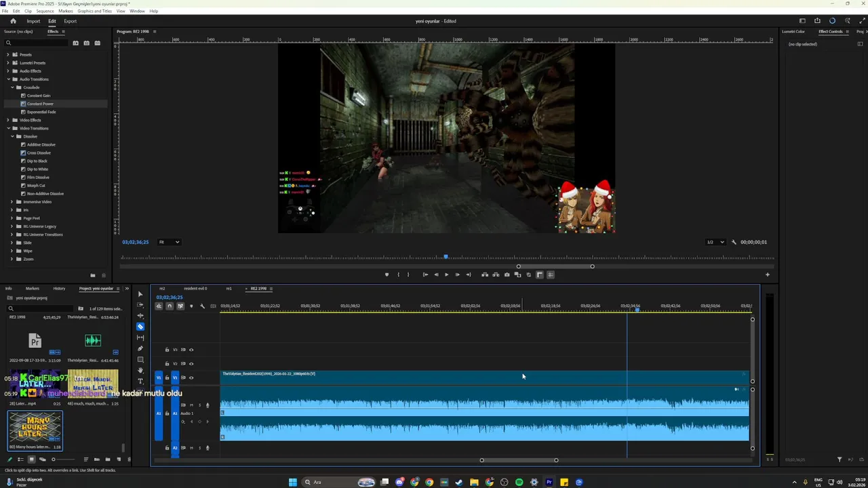
Task: Open playback resolution 1/2 dropdown
Action: 715,242
